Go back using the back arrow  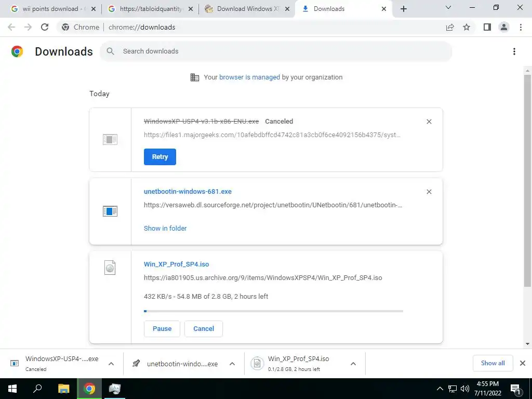[x=11, y=27]
